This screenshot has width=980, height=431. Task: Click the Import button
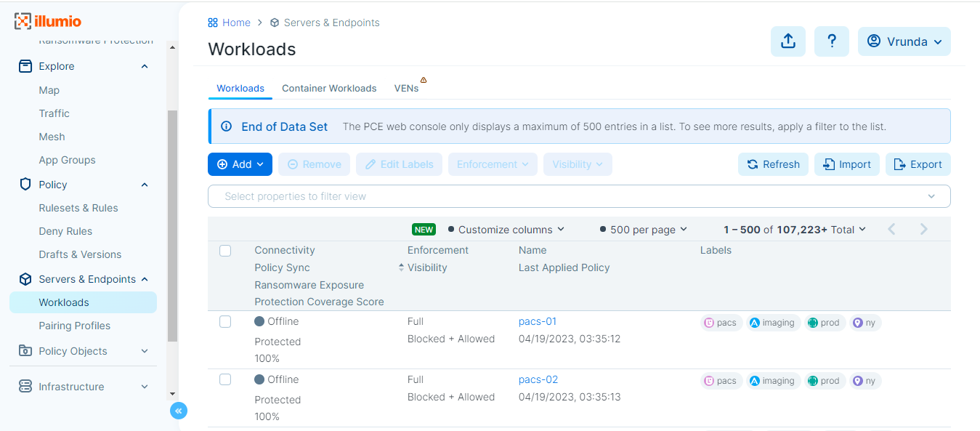pos(847,164)
